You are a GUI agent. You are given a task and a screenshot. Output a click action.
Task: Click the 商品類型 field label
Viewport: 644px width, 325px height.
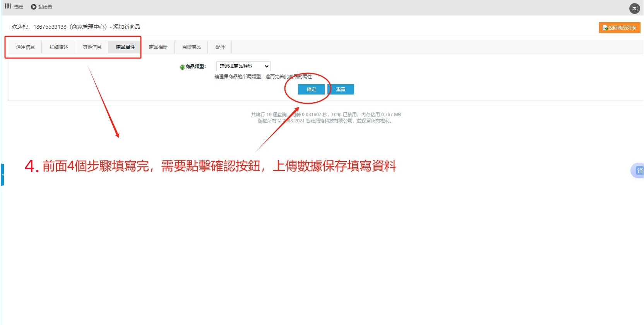pos(195,67)
